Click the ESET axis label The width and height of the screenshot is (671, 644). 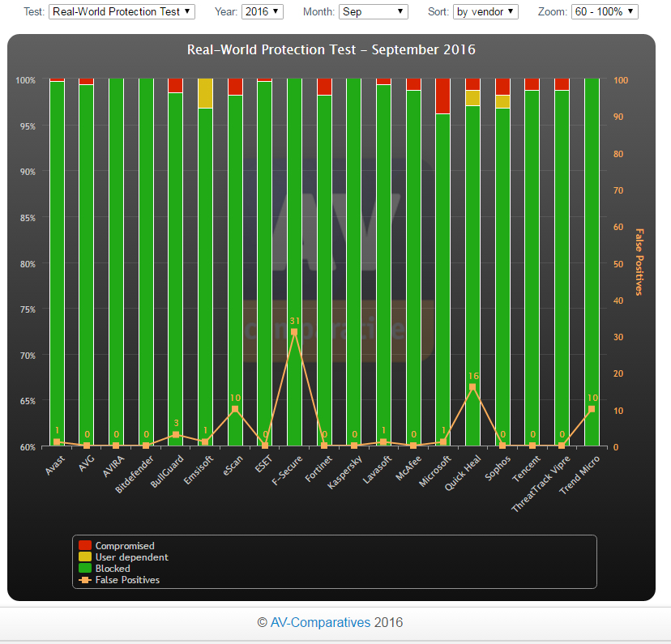click(x=263, y=464)
